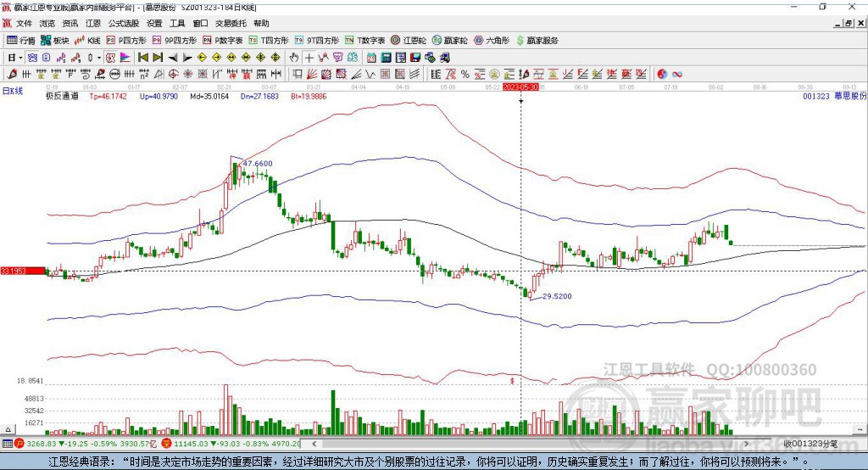Switch to K线 chart view

click(x=87, y=40)
